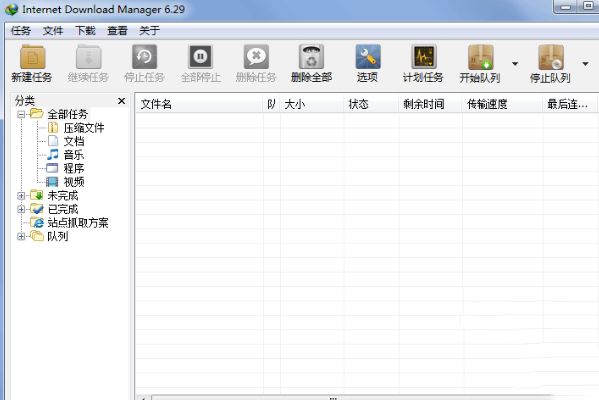
Task: Click the 停止队列 stop queue icon
Action: (x=550, y=57)
